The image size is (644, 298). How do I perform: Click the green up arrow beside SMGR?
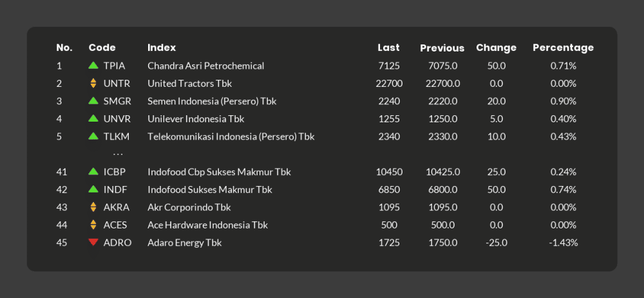coord(93,101)
